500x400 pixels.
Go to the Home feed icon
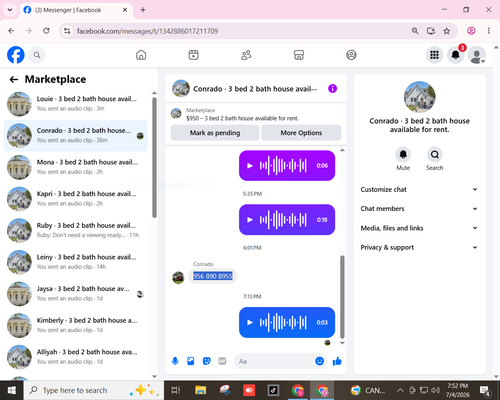[141, 55]
